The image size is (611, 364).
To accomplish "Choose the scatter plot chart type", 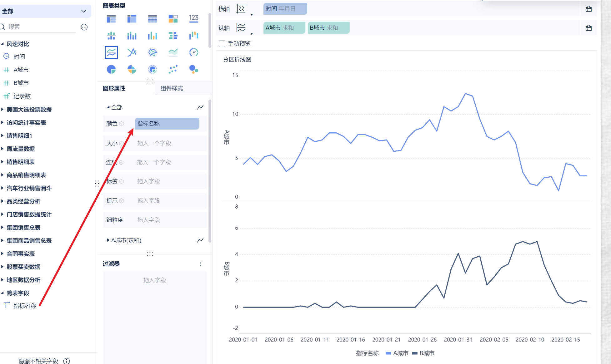I will pyautogui.click(x=173, y=69).
